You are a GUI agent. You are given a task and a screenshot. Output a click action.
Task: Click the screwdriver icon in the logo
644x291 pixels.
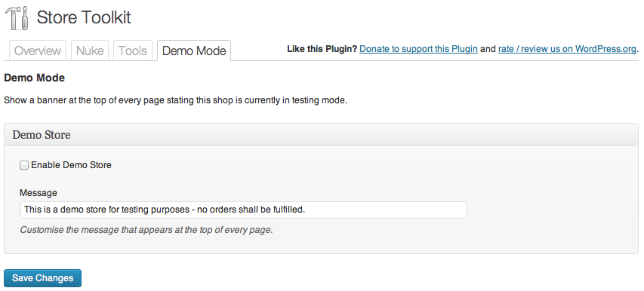[24, 18]
